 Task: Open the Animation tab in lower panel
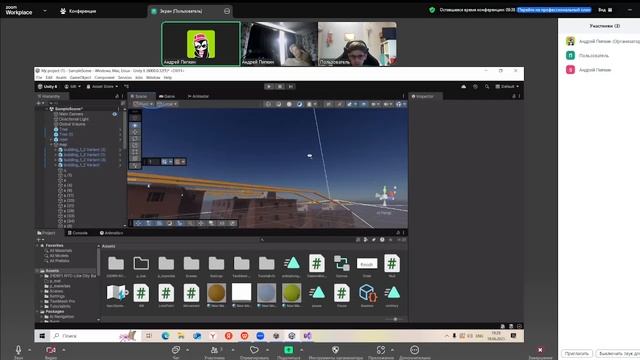pyautogui.click(x=111, y=233)
